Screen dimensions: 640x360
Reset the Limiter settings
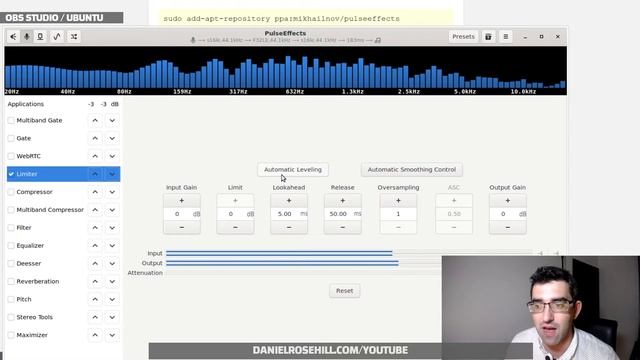[344, 291]
